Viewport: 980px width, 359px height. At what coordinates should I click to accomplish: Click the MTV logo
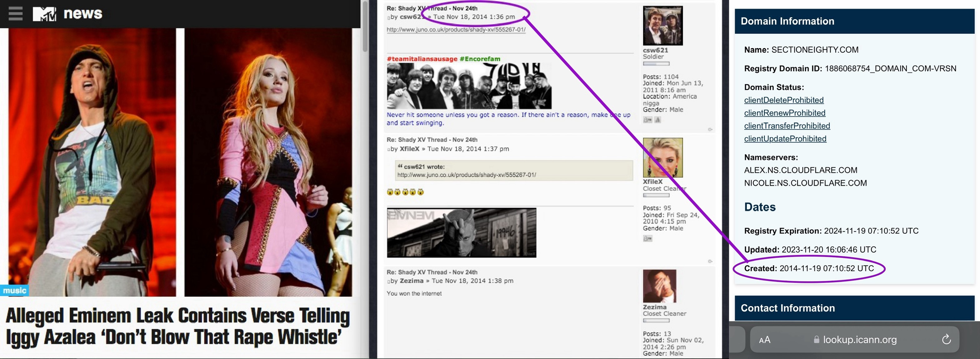pos(44,14)
